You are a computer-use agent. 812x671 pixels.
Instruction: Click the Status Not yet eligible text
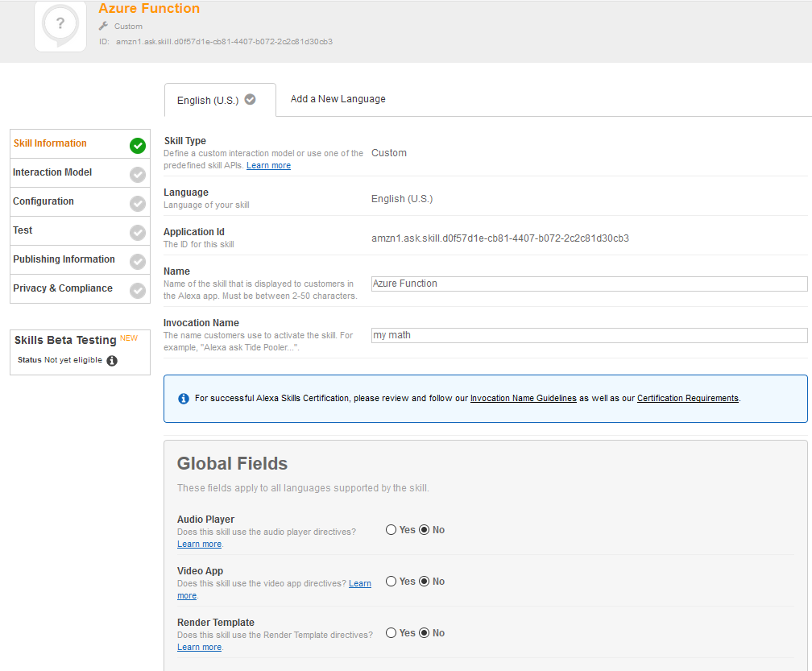(60, 360)
